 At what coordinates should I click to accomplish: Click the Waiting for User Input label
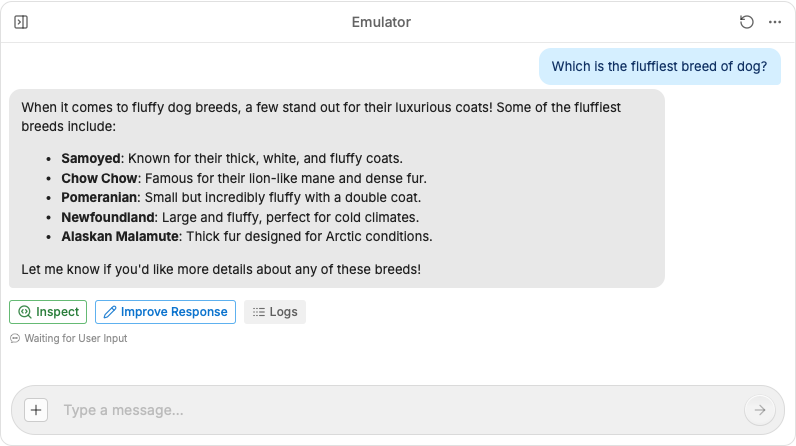point(76,338)
